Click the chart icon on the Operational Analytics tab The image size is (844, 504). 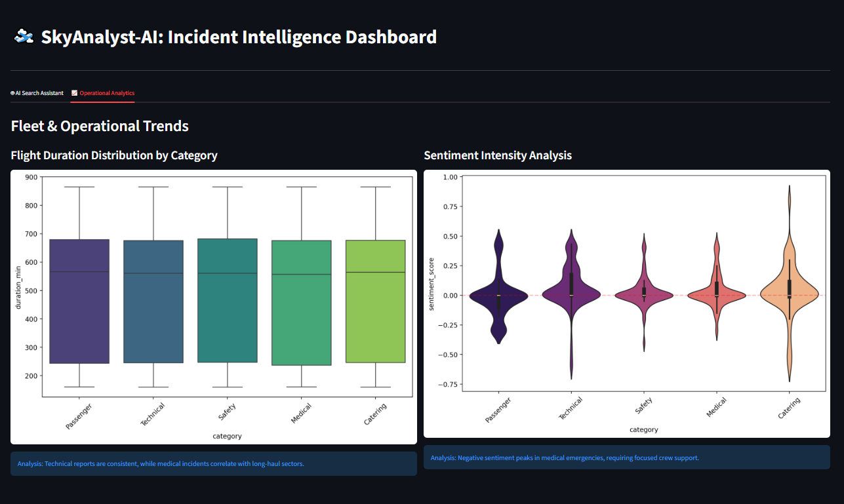pos(74,93)
